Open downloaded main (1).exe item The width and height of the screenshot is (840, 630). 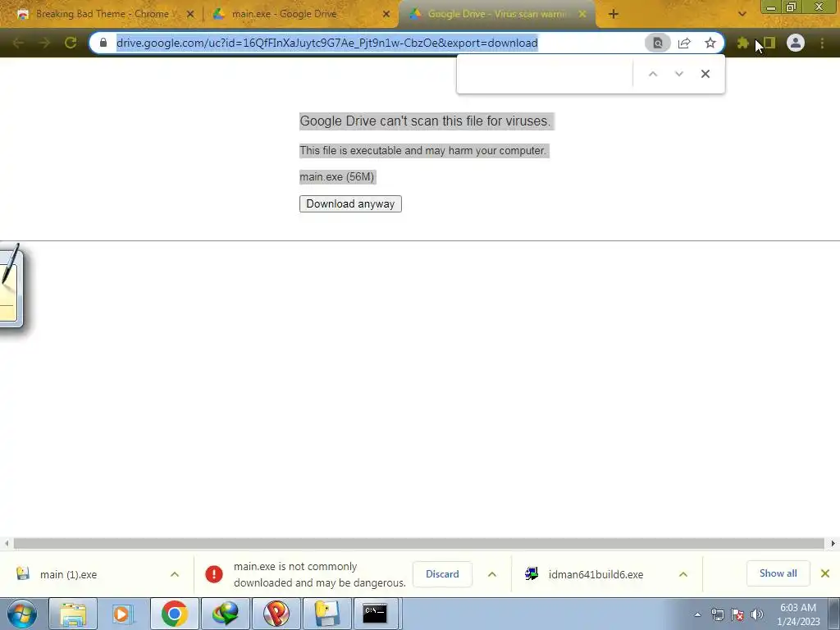pos(69,574)
